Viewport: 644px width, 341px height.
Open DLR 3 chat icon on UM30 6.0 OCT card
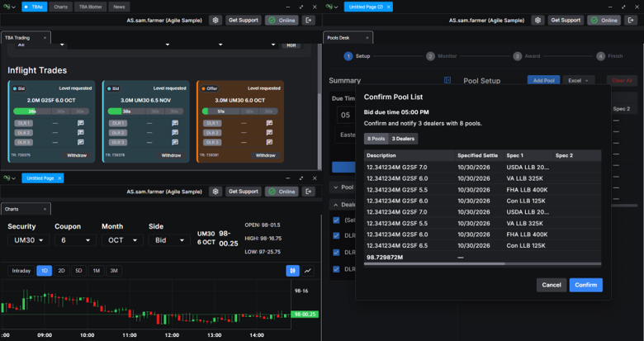point(269,142)
